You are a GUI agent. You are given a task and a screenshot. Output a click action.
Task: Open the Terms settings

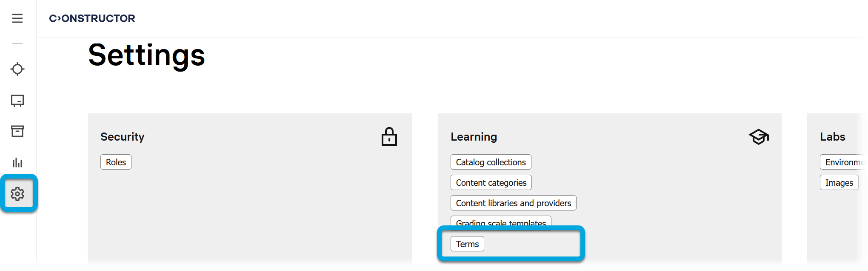tap(467, 244)
